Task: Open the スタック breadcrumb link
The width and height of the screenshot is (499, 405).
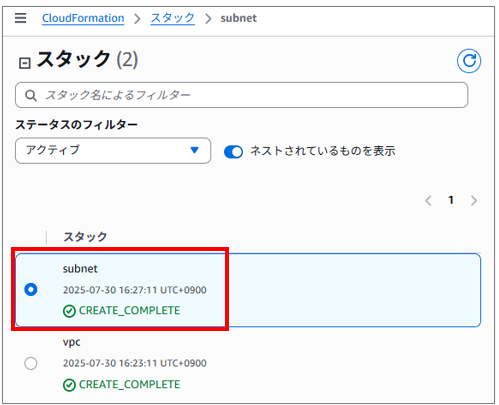Action: coord(172,18)
